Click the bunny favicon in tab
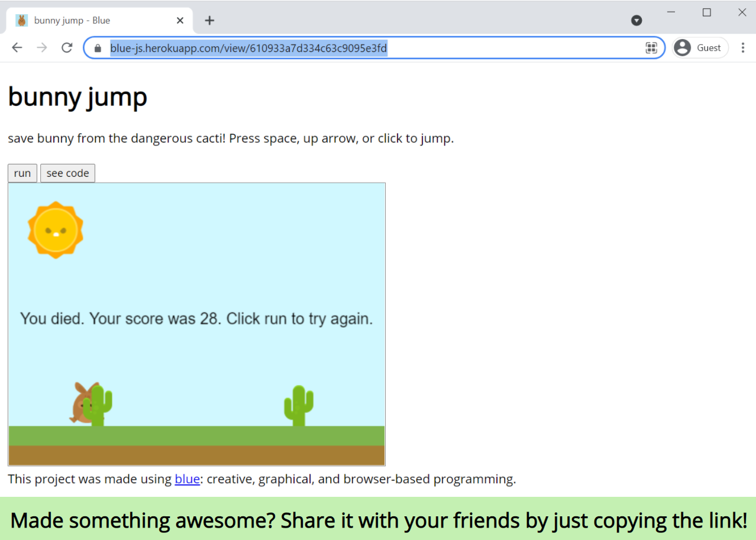This screenshot has height=540, width=756. point(22,20)
